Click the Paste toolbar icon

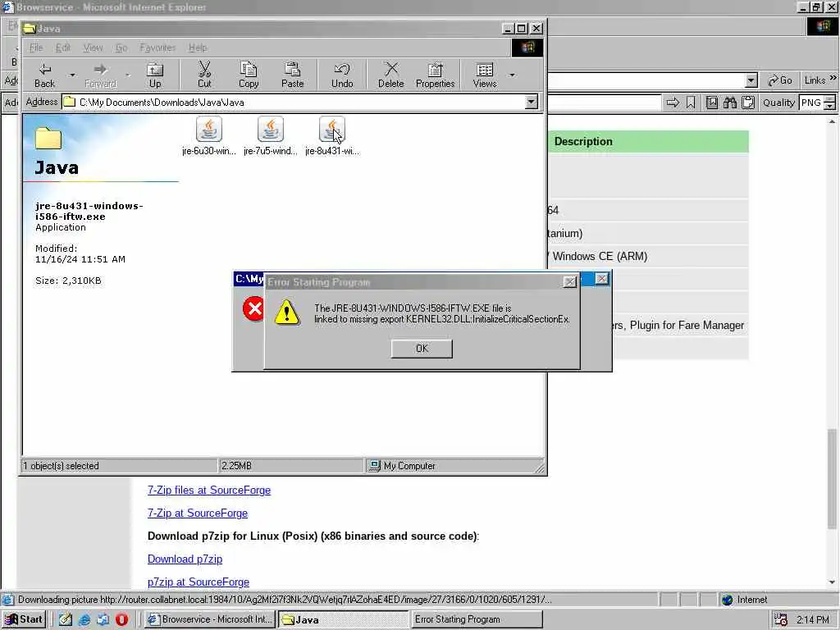(293, 75)
